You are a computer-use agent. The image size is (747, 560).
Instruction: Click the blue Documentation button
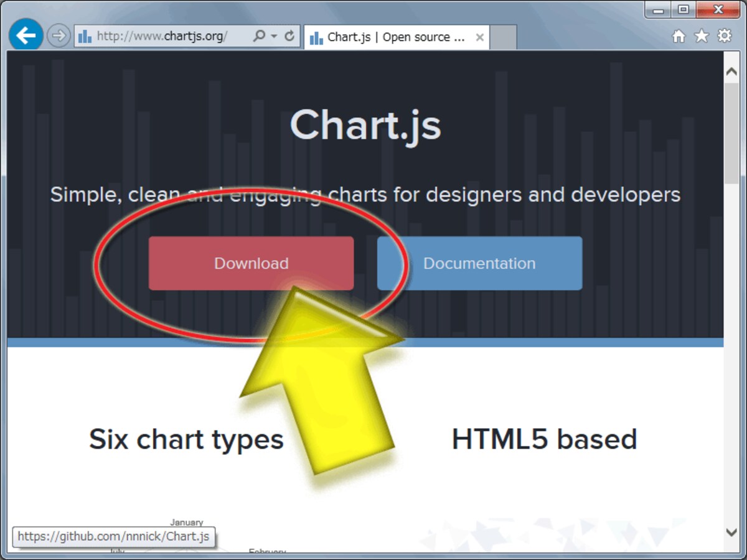479,263
